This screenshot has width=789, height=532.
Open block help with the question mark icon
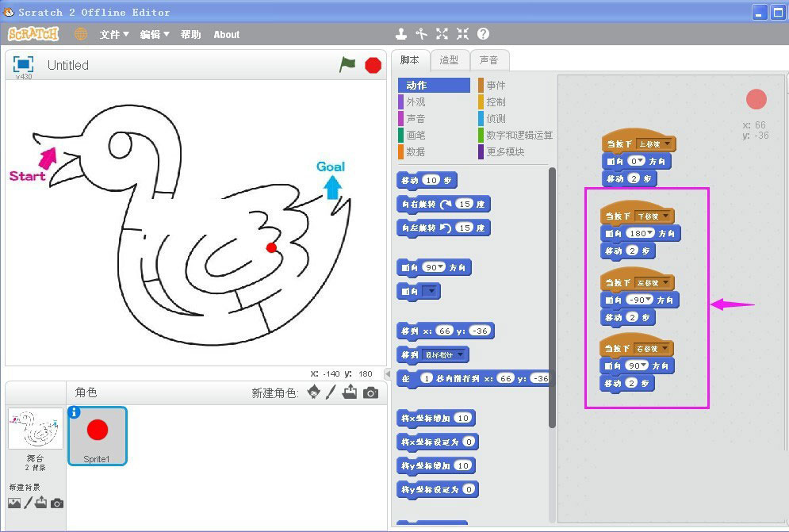point(485,34)
